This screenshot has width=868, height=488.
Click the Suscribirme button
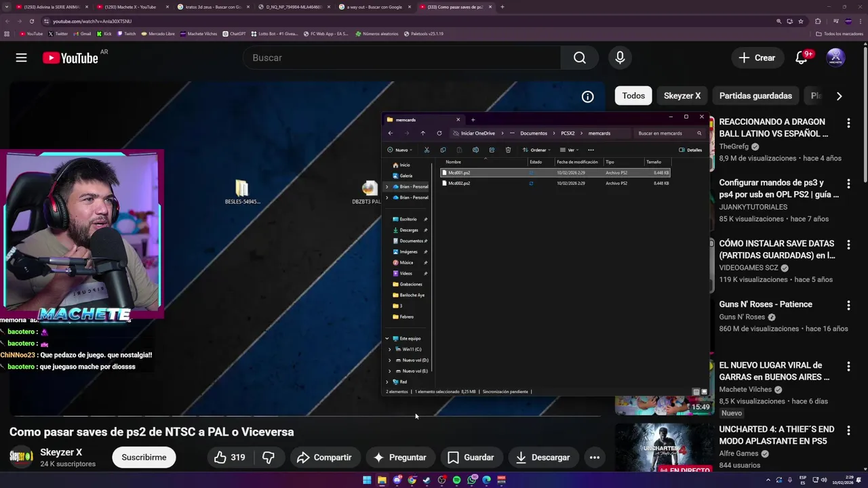tap(144, 457)
